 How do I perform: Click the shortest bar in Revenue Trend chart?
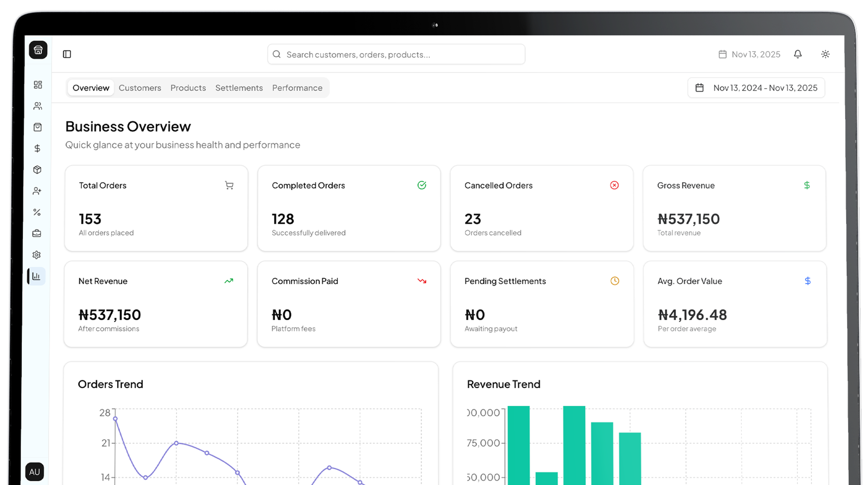pos(546,478)
